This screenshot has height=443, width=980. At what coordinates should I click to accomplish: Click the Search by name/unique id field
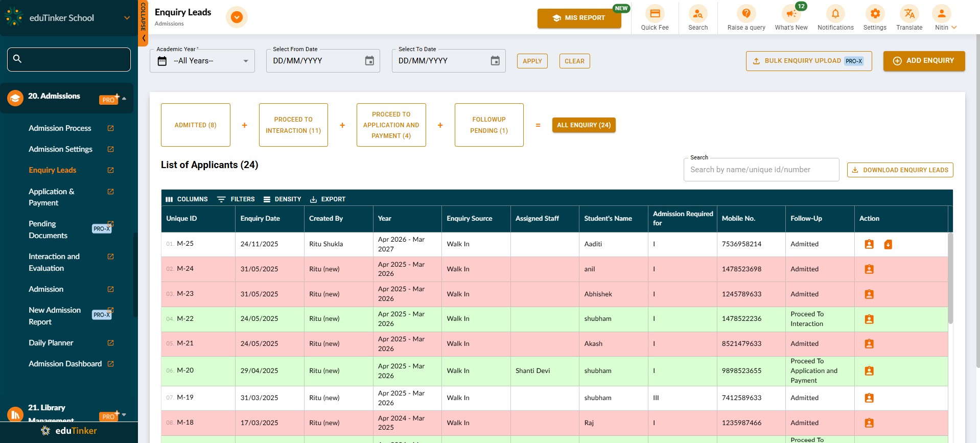tap(761, 170)
